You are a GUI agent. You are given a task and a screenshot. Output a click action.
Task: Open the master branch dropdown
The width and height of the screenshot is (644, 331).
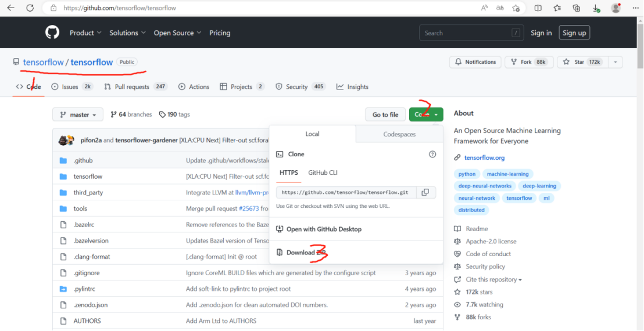[x=78, y=115]
